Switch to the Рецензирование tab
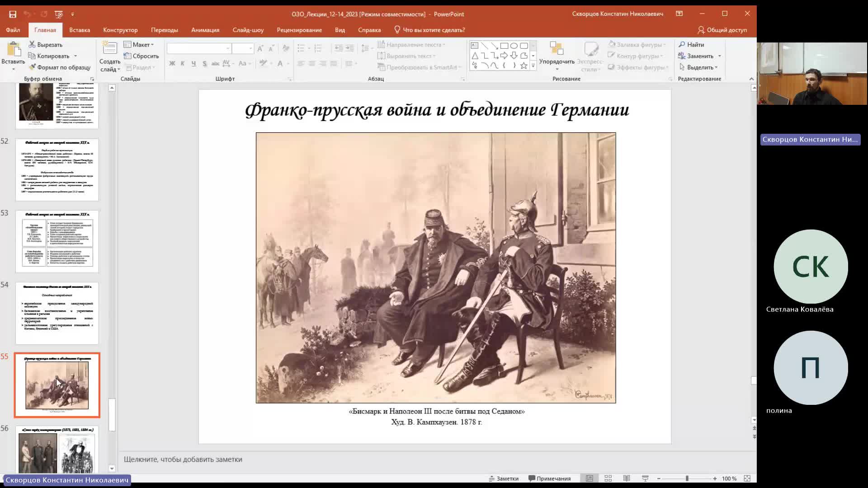 [299, 30]
